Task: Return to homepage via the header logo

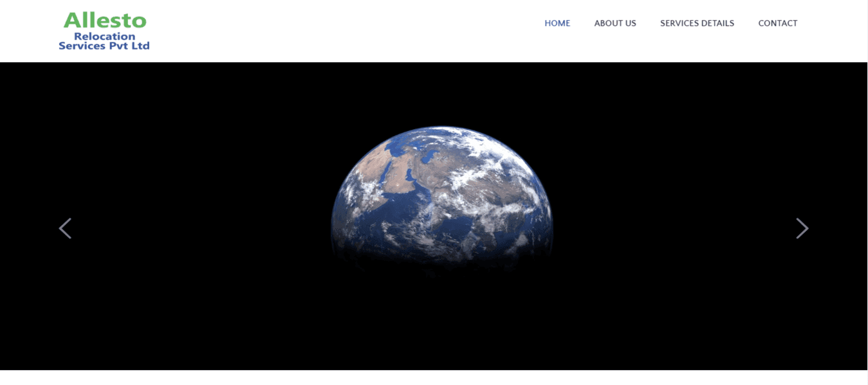Action: pyautogui.click(x=104, y=31)
